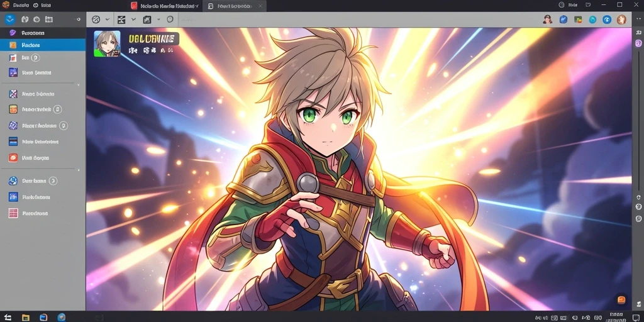
Task: Select the sidebar row with blue grid icon
Action: point(43,197)
